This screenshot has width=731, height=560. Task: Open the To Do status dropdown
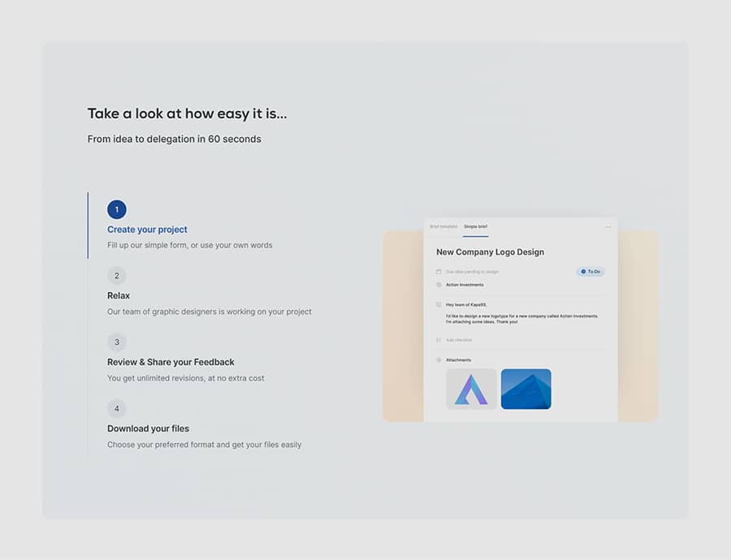tap(590, 272)
